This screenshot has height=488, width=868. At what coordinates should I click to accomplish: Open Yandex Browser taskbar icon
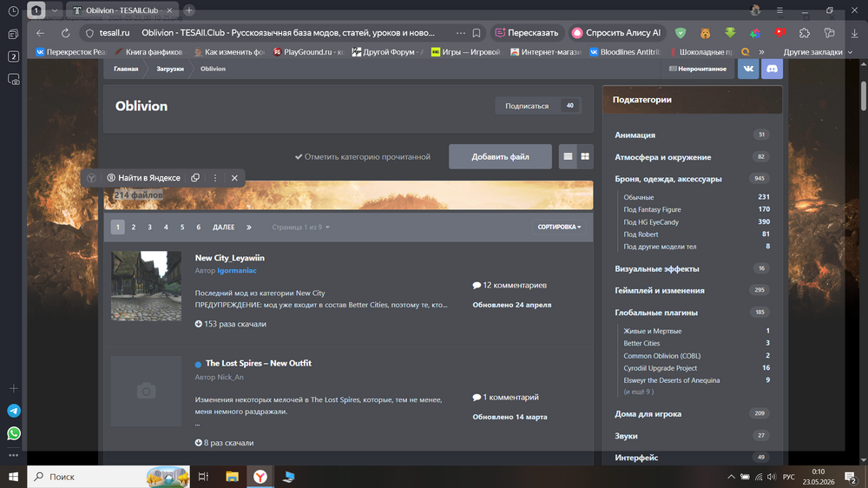pyautogui.click(x=260, y=477)
